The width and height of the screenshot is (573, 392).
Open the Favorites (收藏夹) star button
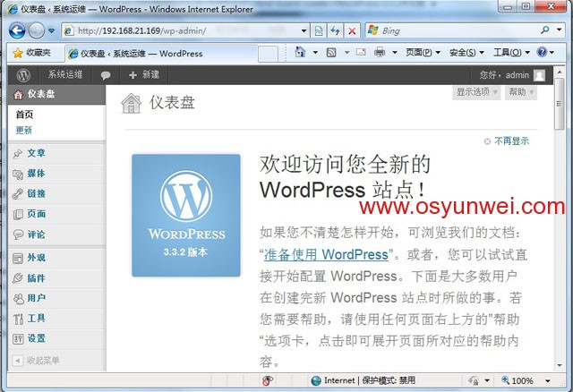click(31, 53)
